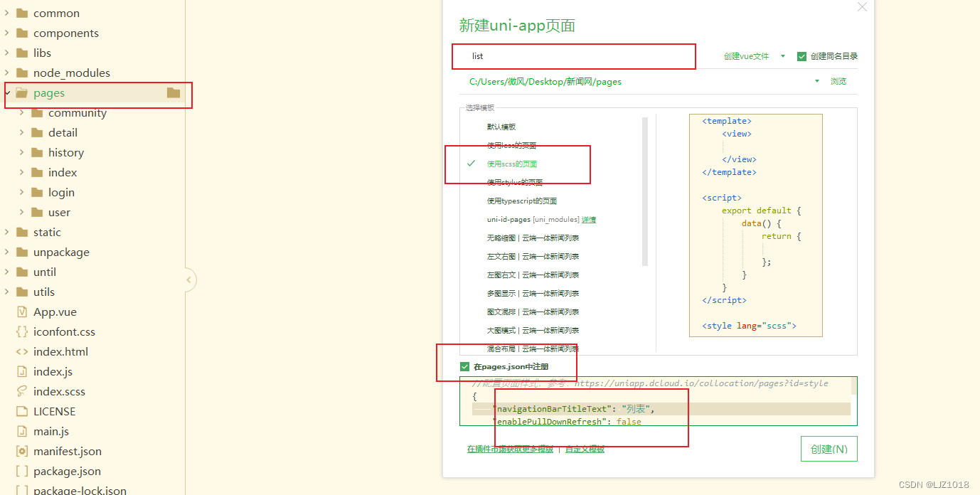This screenshot has height=495, width=980.
Task: Click the node_modules folder icon
Action: click(x=21, y=73)
